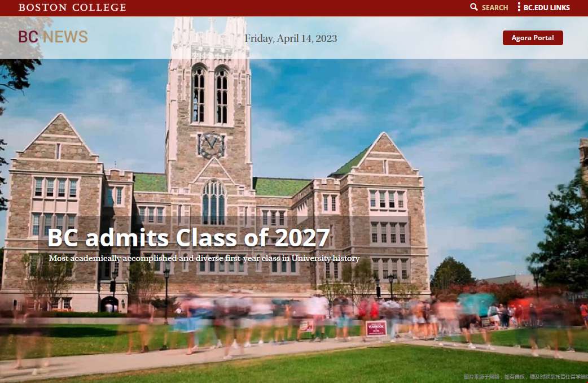
Task: Open the three-dot BC.EDU links menu icon
Action: coord(519,7)
